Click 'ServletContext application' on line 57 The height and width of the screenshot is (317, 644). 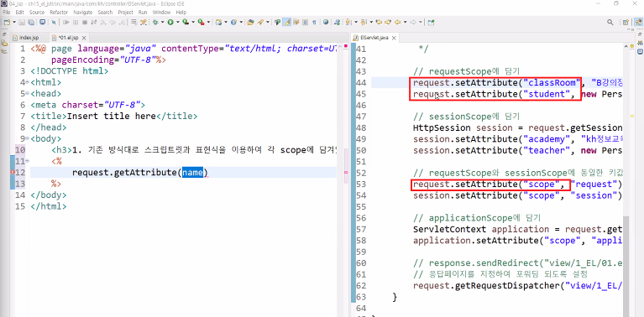481,229
